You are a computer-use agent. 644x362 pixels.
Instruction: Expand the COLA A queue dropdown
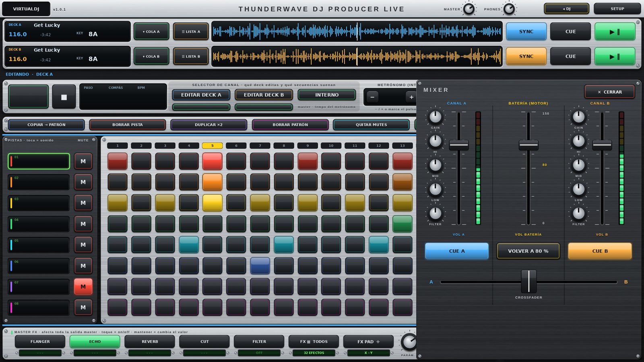(151, 32)
